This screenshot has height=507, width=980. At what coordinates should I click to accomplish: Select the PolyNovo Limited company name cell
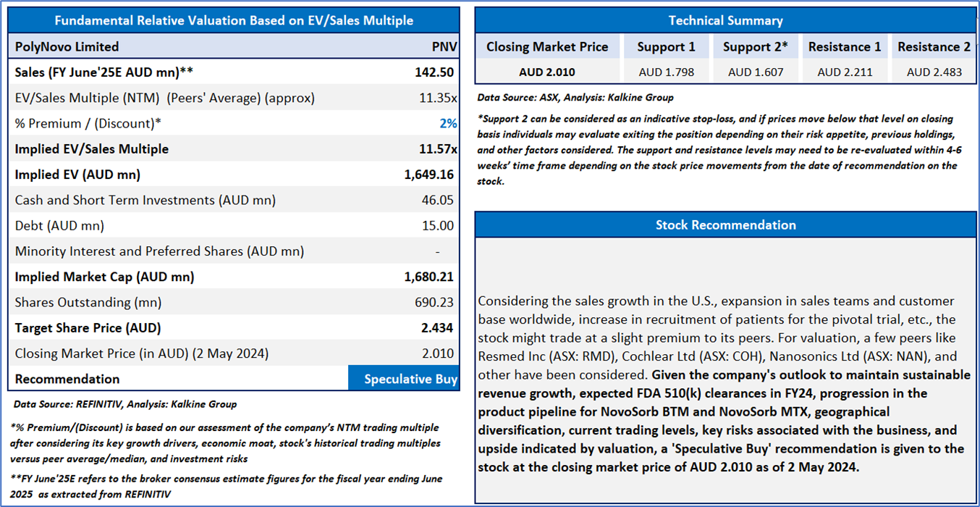click(67, 46)
